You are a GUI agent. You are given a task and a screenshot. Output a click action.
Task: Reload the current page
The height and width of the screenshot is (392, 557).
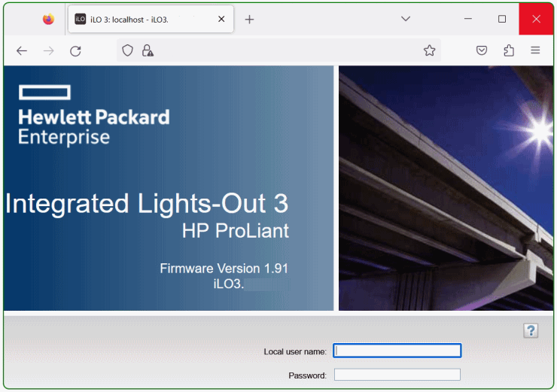click(x=75, y=50)
